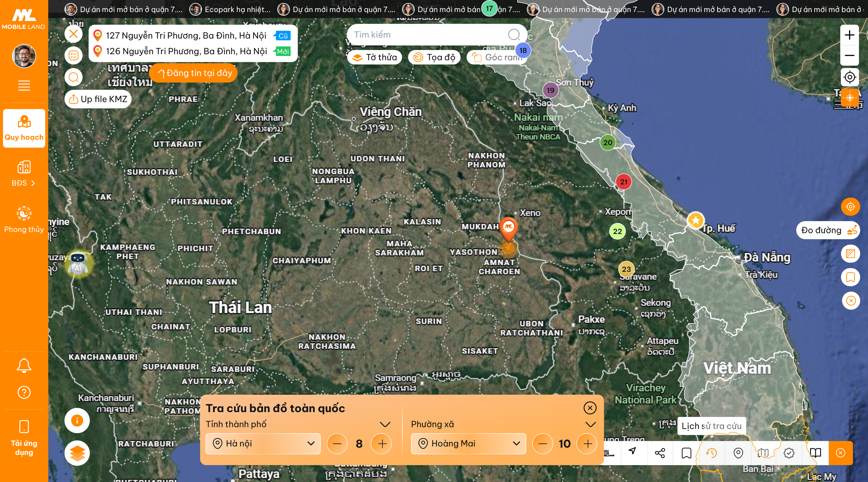Click the Mobile Land logo
Screen dimensions: 868x482
coord(24,19)
